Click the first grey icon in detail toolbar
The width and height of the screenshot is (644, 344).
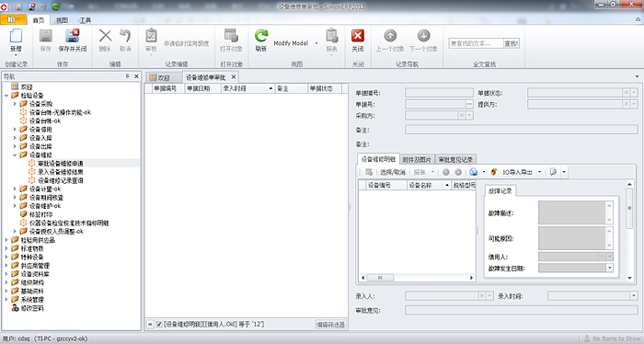[369, 172]
